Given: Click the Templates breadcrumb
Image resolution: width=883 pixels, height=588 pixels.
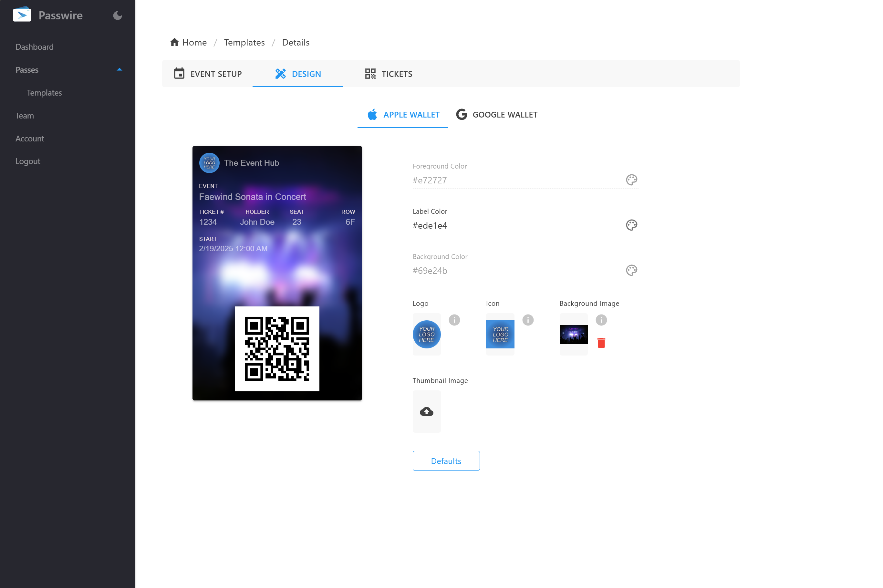Looking at the screenshot, I should [x=244, y=42].
